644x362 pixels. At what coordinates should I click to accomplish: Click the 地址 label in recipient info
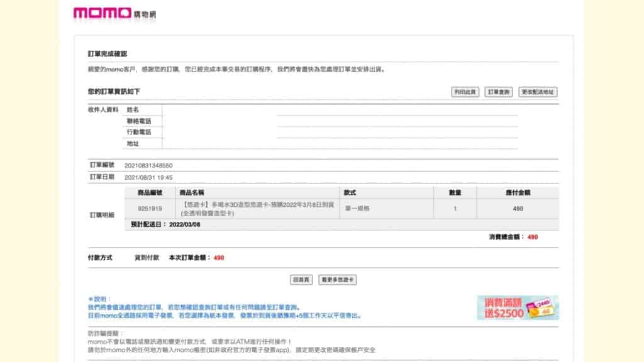tap(133, 143)
